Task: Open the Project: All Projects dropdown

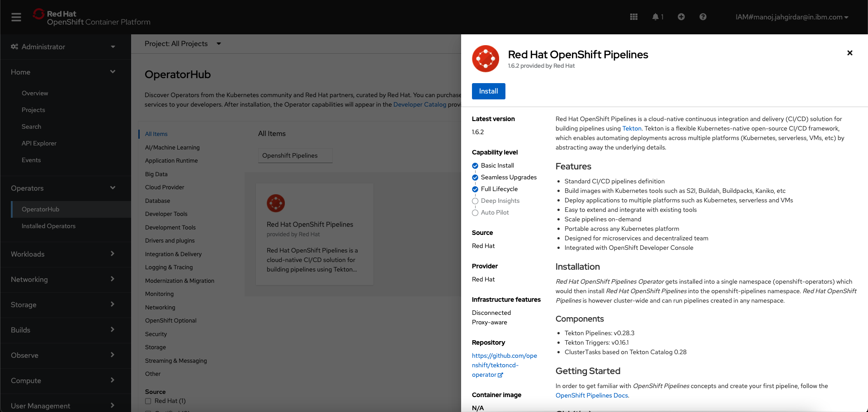Action: (183, 44)
